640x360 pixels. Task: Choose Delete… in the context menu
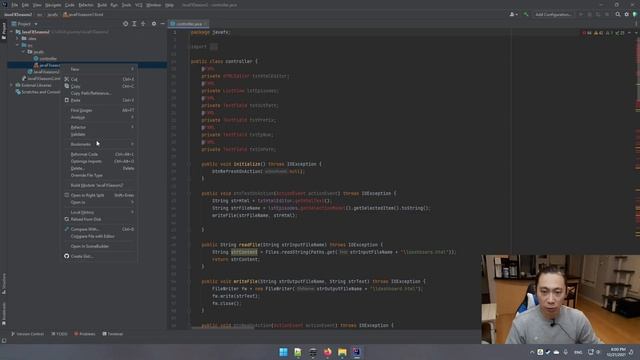(100, 168)
